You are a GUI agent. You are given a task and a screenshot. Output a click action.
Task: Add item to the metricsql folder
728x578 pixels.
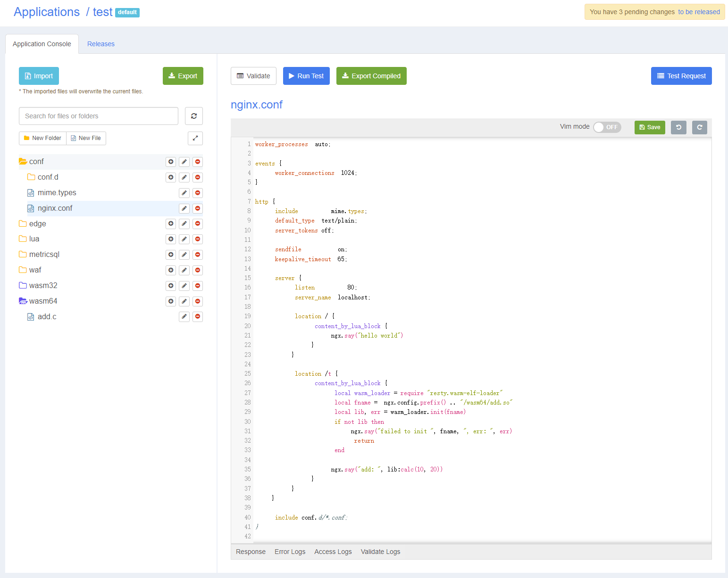(171, 255)
